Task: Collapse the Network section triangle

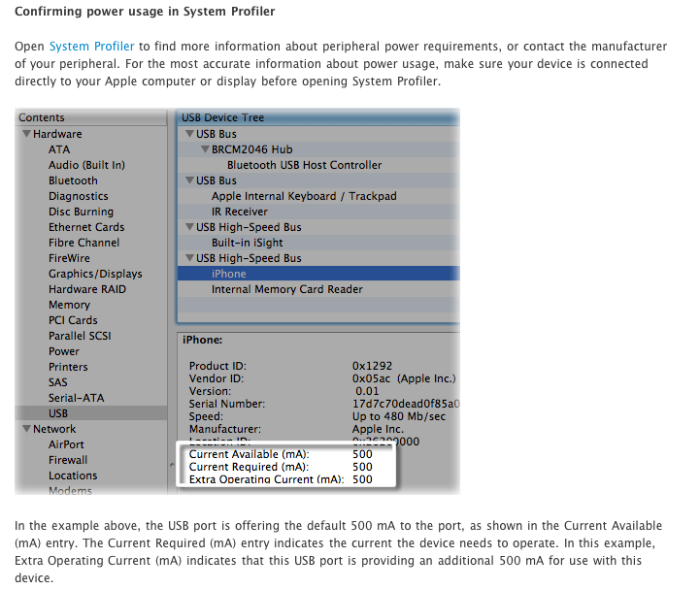Action: tap(27, 429)
